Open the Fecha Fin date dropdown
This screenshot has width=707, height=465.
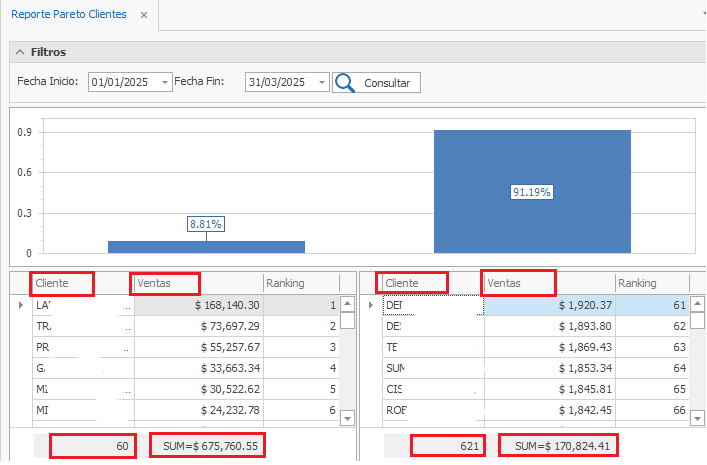pos(321,83)
